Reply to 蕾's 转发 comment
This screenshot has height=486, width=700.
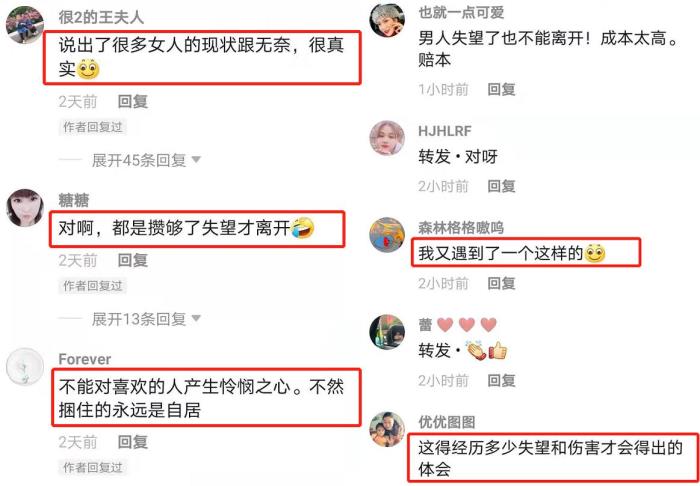501,381
